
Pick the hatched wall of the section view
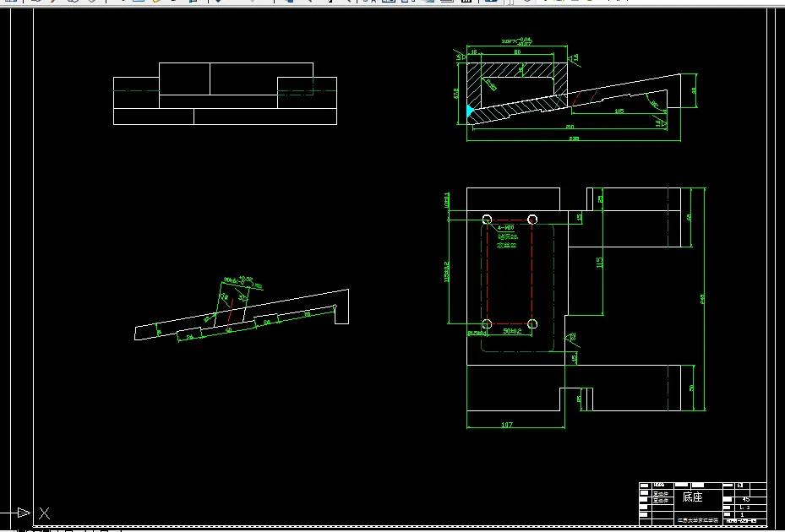474,85
